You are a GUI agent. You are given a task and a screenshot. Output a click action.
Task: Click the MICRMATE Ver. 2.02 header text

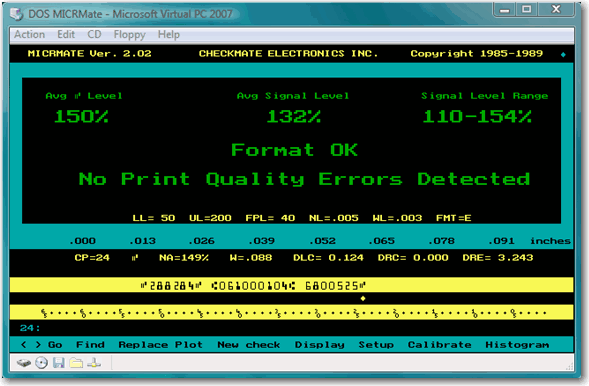coord(89,53)
